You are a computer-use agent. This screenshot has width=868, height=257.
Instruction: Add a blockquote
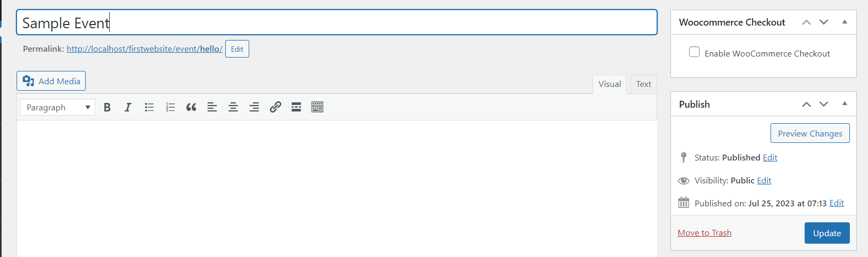tap(191, 107)
